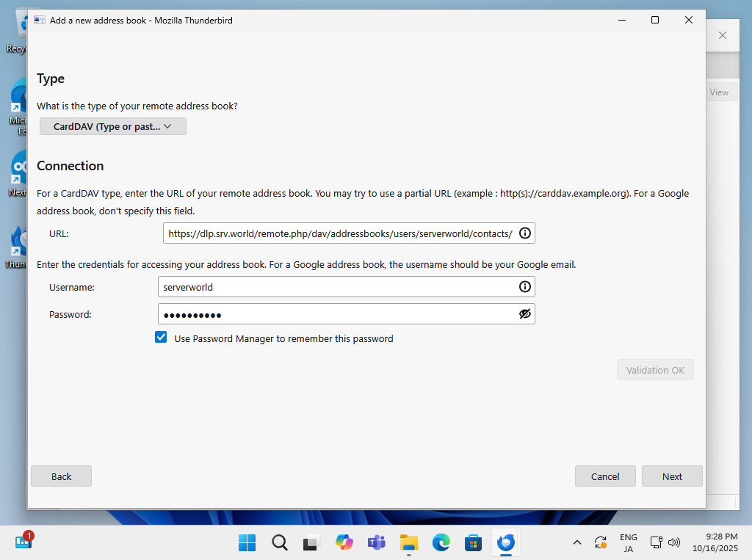Open Copilot from the taskbar
The width and height of the screenshot is (752, 560).
[344, 543]
